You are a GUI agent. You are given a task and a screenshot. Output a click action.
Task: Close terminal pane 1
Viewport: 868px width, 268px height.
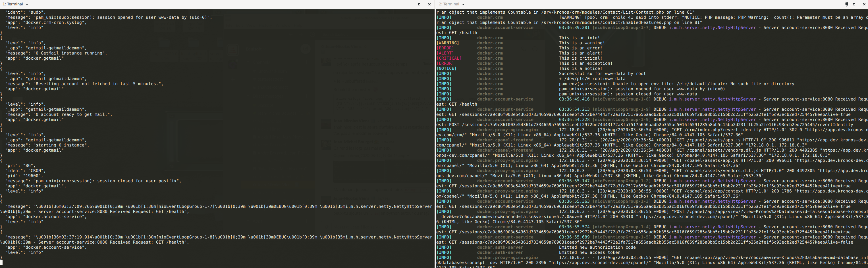pyautogui.click(x=429, y=4)
